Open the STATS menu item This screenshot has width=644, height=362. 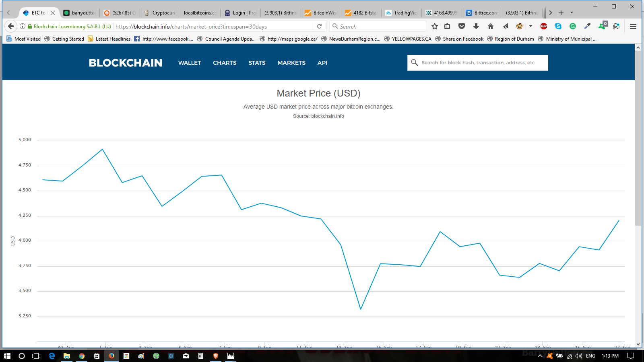(257, 63)
